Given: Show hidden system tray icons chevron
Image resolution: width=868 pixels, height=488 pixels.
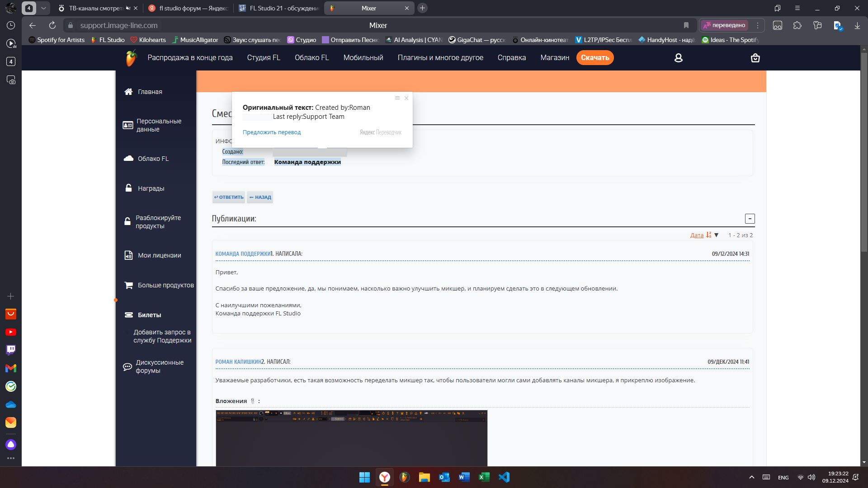Looking at the screenshot, I should click(x=751, y=477).
